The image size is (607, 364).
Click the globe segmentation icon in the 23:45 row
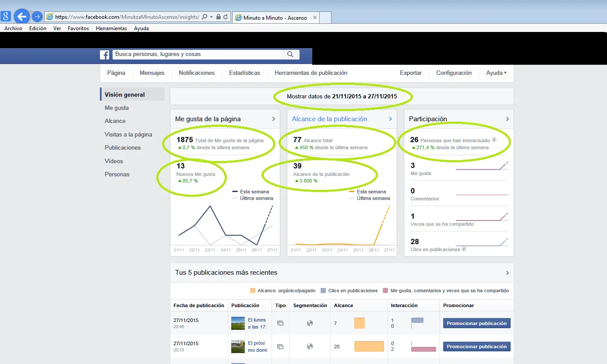click(x=310, y=323)
